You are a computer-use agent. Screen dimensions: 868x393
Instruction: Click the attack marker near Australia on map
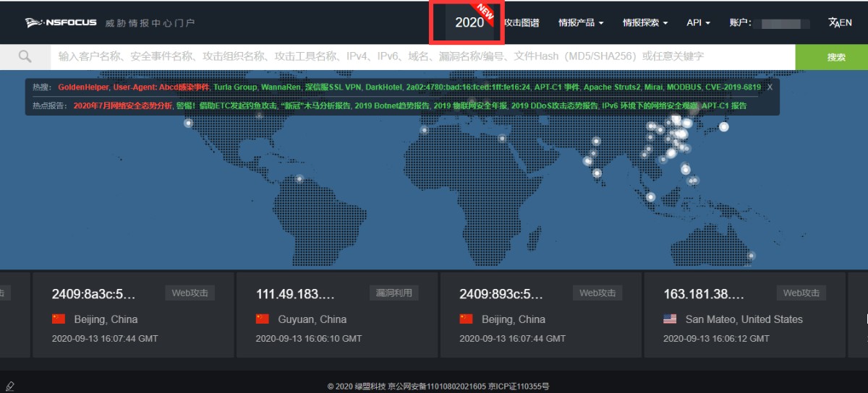752,255
